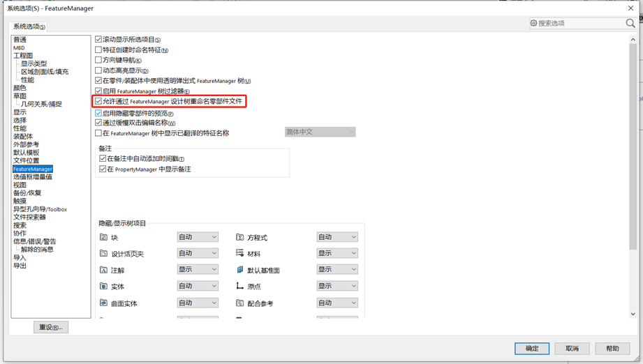Click the 材料 (Material) icon

239,254
